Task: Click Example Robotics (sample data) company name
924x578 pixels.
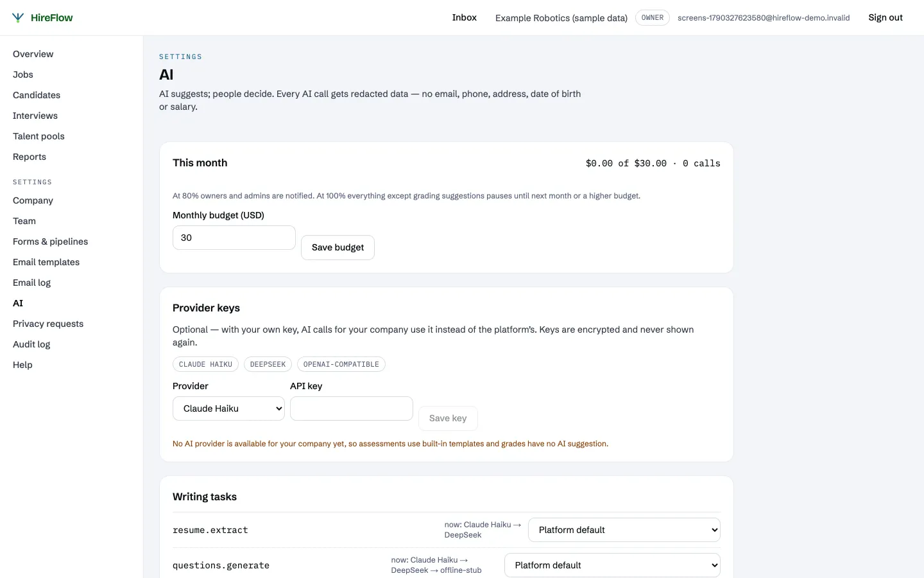Action: coord(561,18)
